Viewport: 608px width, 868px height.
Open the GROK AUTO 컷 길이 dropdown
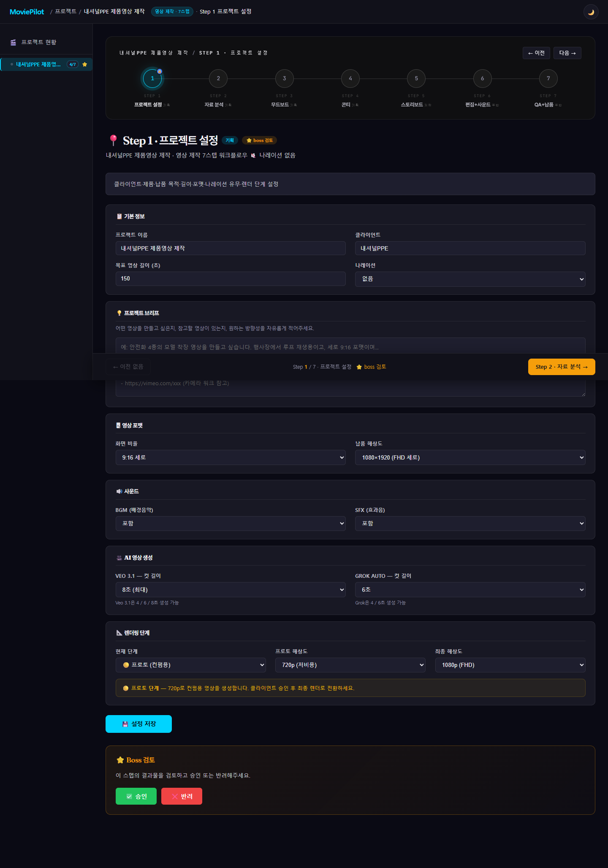coord(470,590)
